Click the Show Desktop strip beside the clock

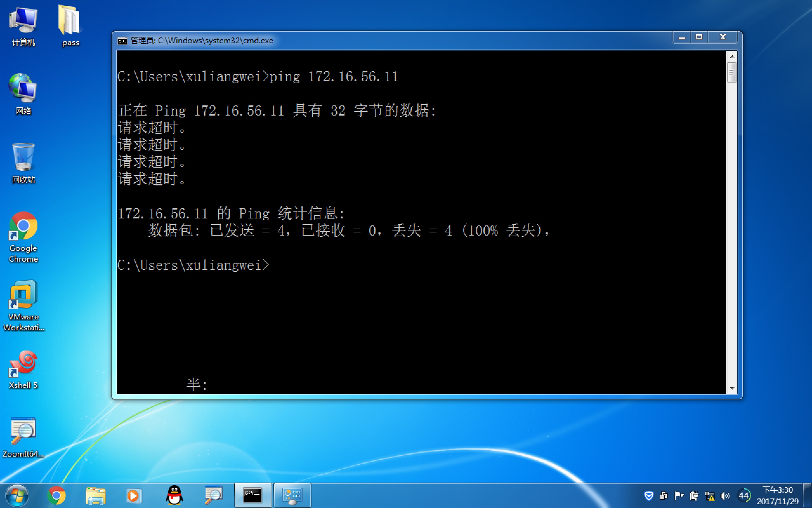(807, 495)
